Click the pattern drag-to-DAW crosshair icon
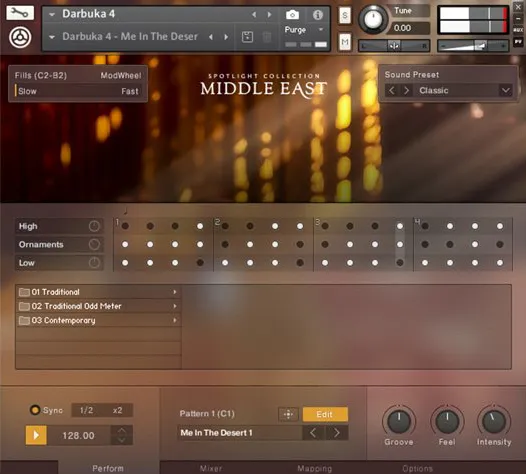526x474 pixels. 288,414
